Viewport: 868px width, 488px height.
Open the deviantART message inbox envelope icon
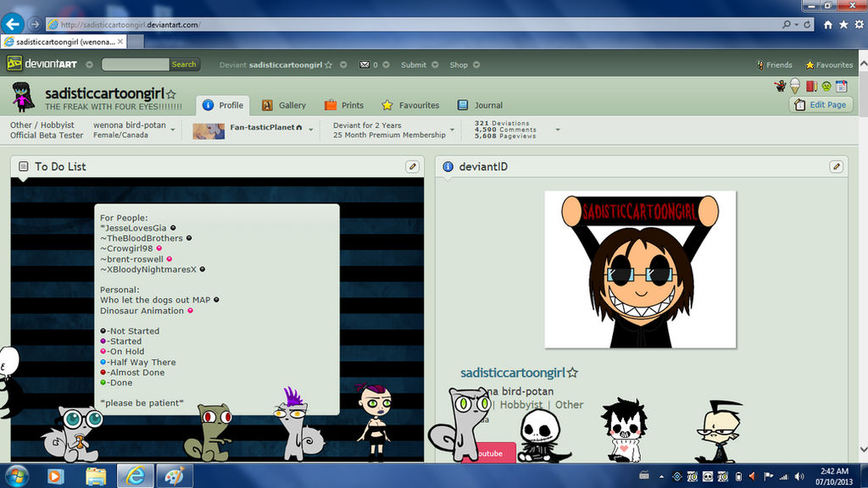pos(364,64)
